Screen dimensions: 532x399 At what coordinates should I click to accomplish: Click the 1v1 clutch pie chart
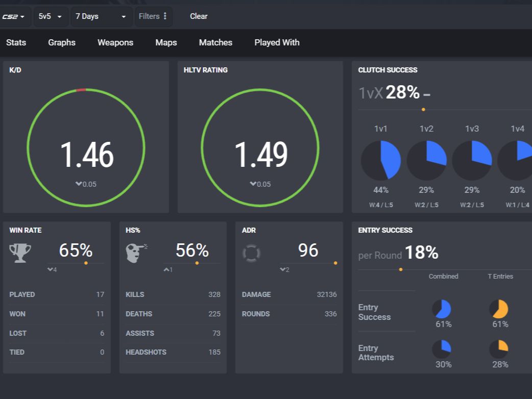point(381,160)
